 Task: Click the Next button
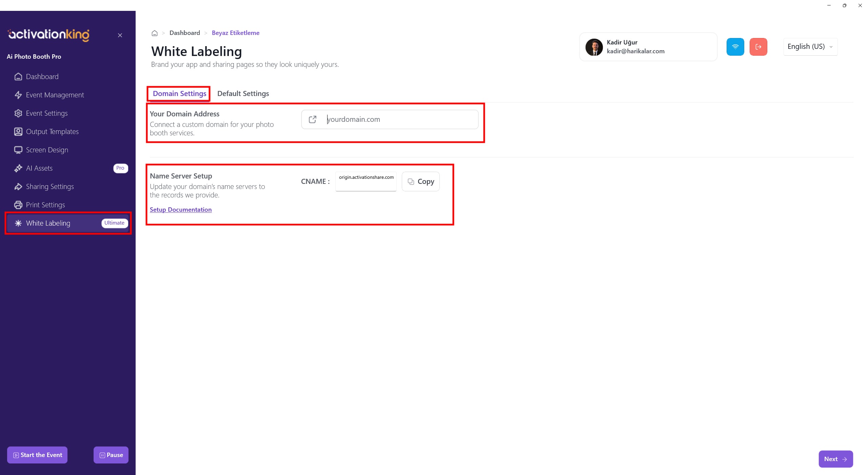[x=835, y=459]
